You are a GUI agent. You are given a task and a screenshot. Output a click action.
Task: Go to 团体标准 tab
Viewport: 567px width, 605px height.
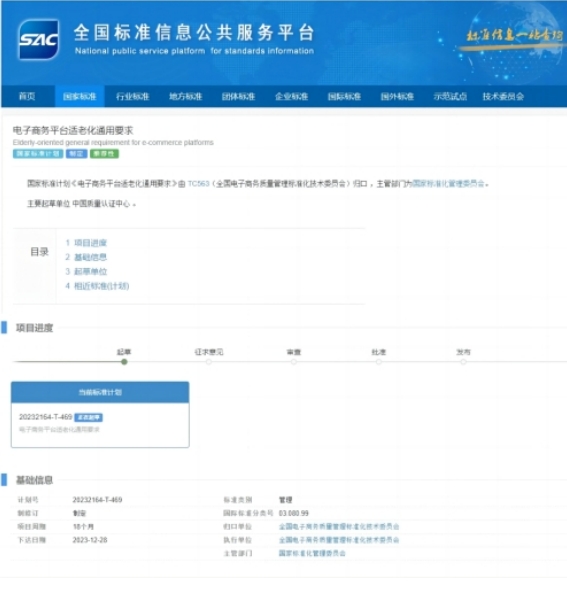click(x=238, y=96)
